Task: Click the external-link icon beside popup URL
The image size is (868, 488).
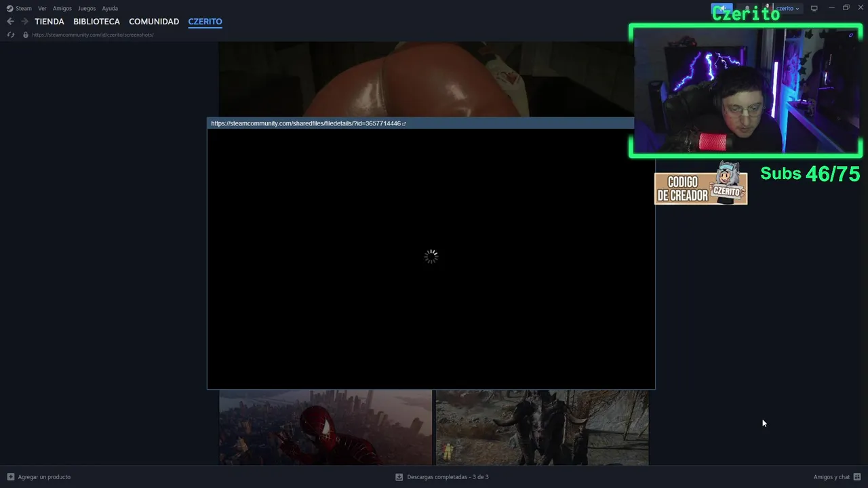Action: tap(404, 124)
